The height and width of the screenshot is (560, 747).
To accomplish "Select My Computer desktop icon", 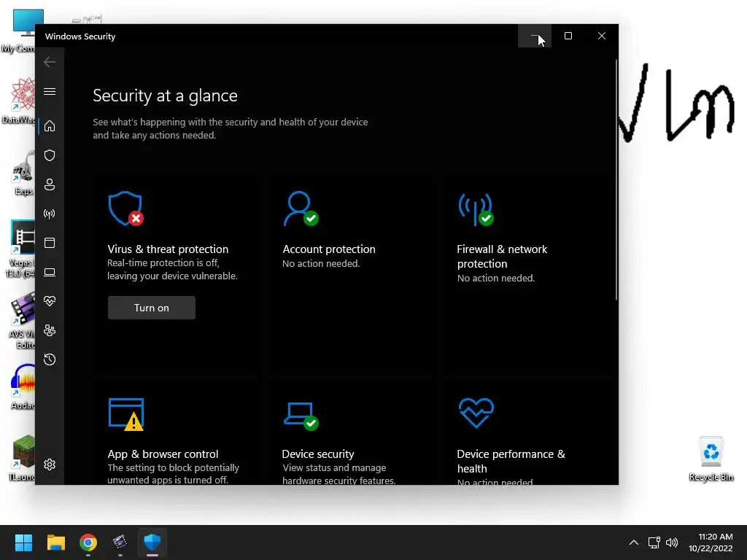I will pyautogui.click(x=19, y=31).
